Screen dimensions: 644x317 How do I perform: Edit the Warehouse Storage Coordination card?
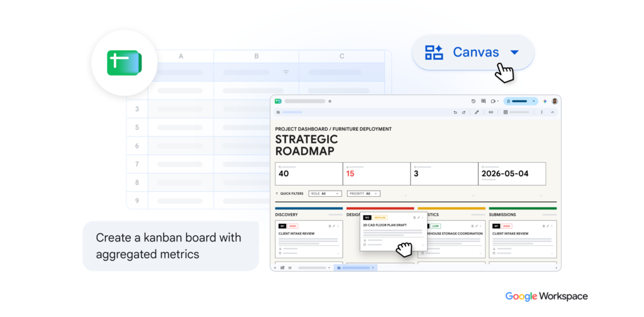(x=477, y=226)
